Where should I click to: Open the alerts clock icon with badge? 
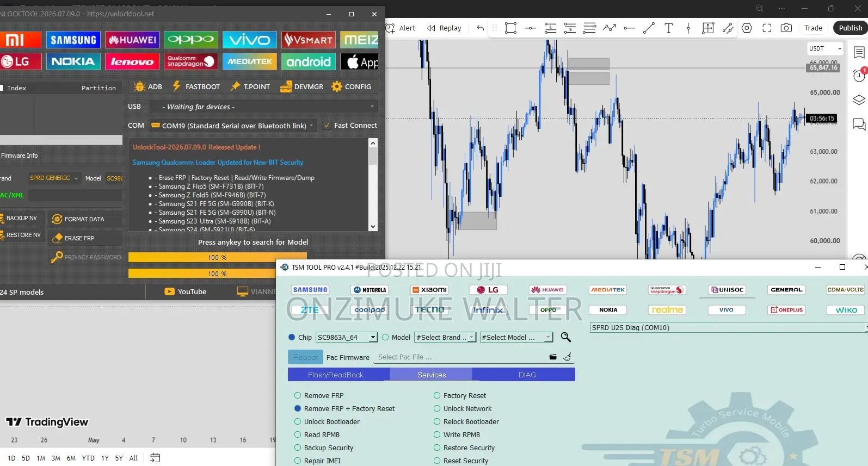tap(859, 76)
